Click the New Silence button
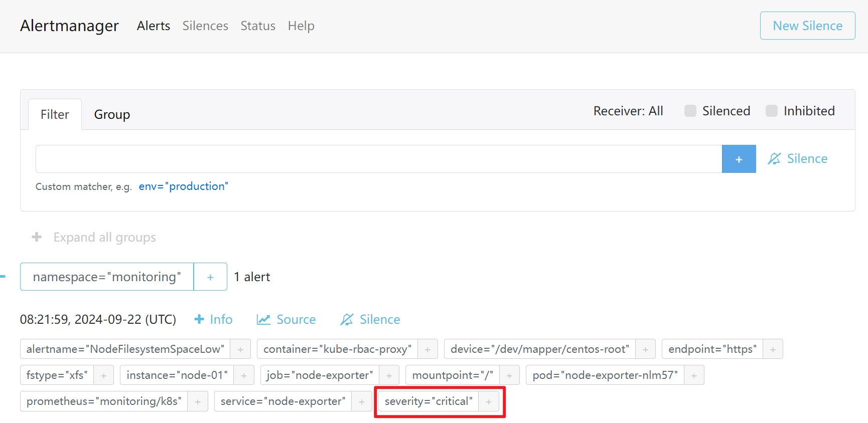Viewport: 868px width, 423px height. pos(807,26)
